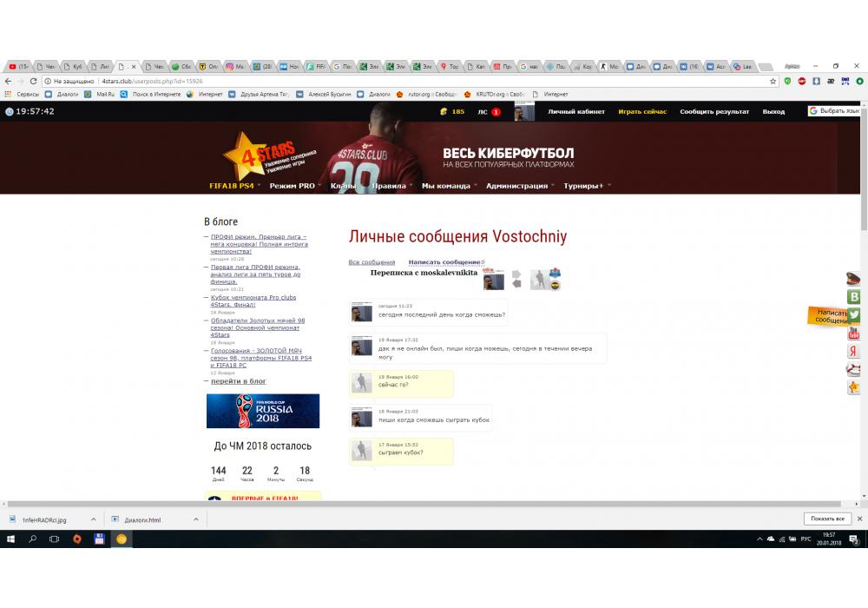The image size is (868, 608).
Task: Expand the "FIFA18 PS4" menu
Action: [234, 186]
